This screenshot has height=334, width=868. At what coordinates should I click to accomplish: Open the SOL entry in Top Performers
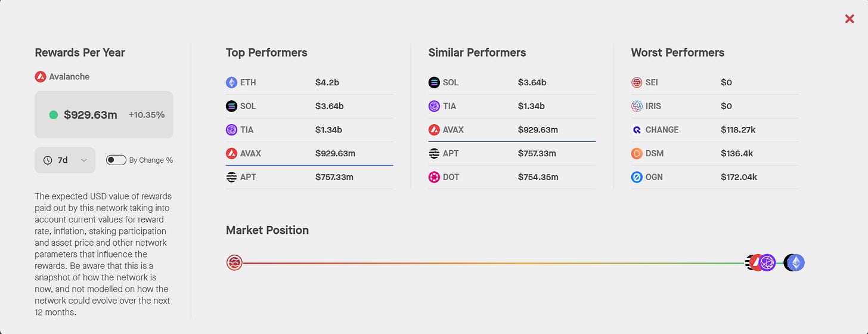[309, 106]
